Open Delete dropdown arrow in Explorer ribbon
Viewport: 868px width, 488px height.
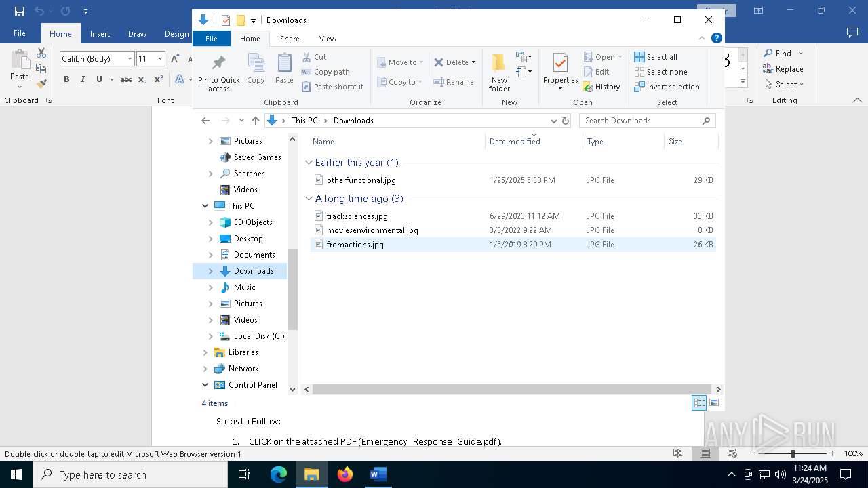(x=473, y=62)
